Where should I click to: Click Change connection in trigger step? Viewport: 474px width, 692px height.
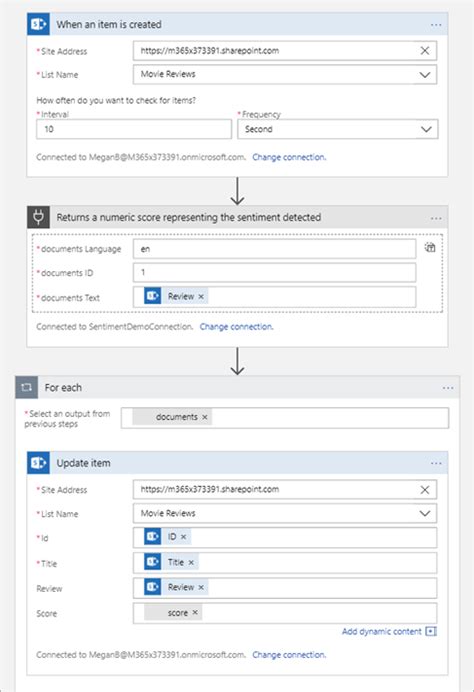289,157
